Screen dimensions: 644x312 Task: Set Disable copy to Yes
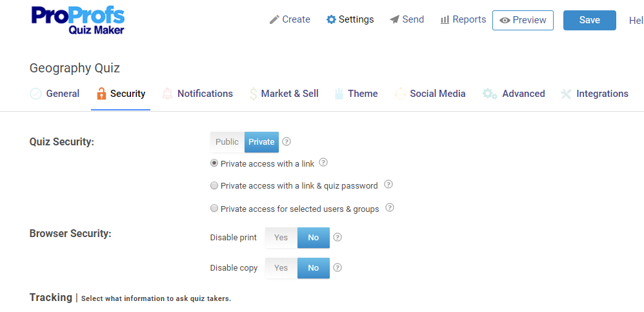(281, 268)
